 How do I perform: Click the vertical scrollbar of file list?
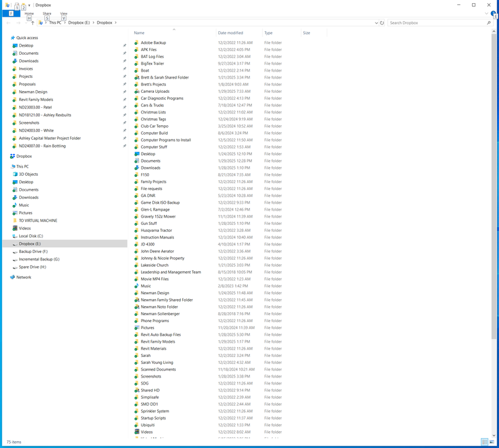[495, 187]
